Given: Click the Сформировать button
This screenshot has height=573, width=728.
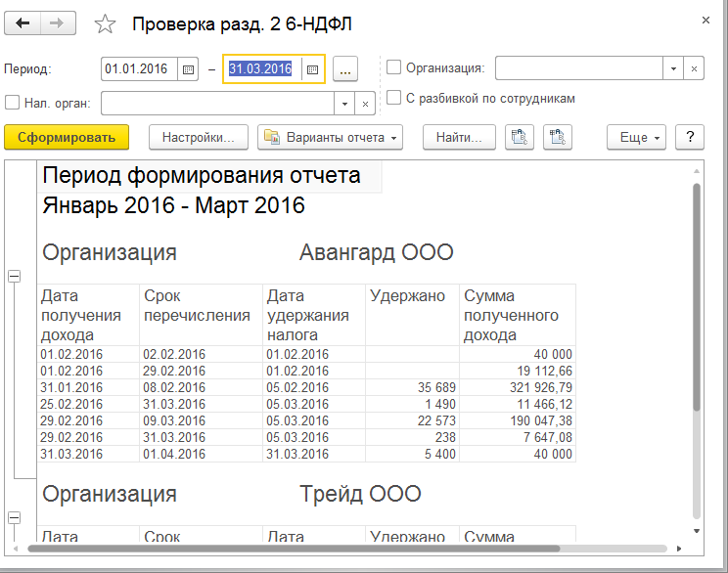Looking at the screenshot, I should (67, 138).
